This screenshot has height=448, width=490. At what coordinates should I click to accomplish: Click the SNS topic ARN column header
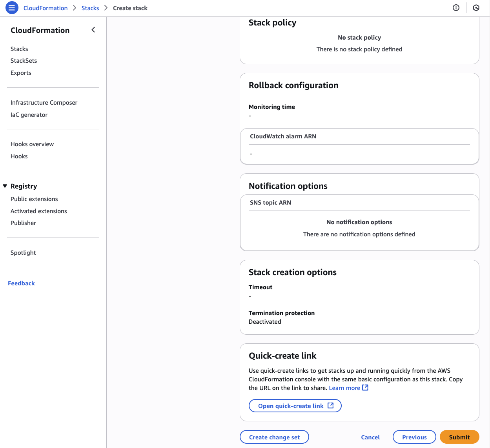coord(270,203)
